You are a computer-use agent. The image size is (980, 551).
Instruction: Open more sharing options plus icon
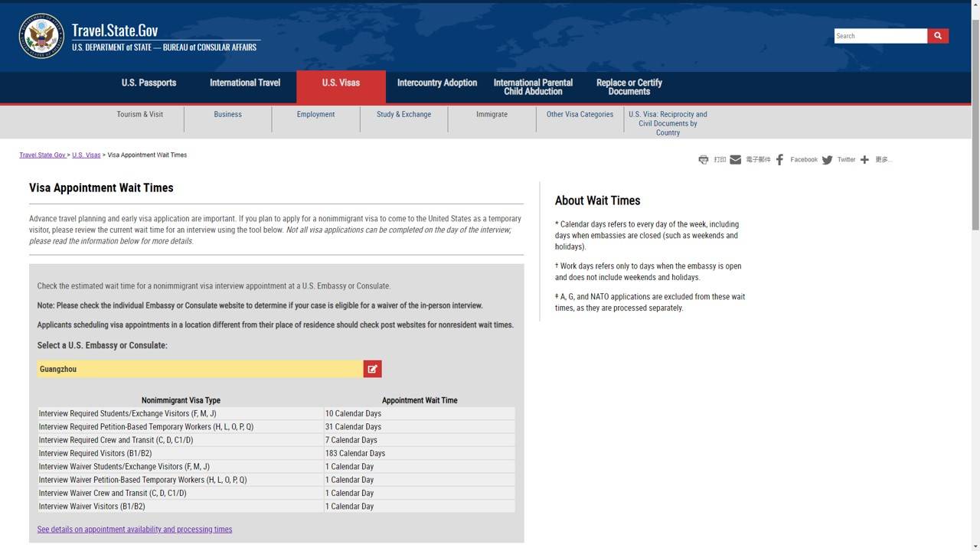[x=864, y=160]
